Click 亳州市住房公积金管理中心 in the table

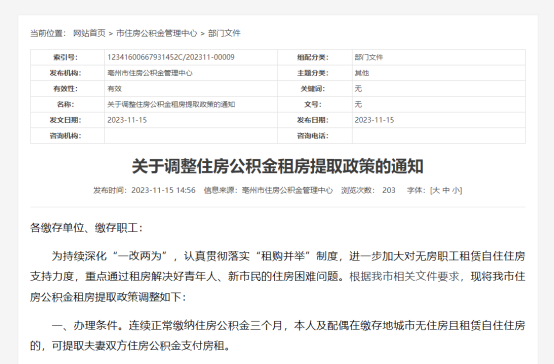(150, 73)
